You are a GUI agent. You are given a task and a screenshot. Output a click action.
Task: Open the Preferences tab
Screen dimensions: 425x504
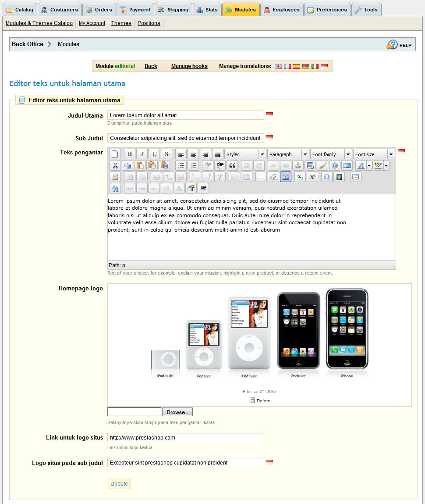tap(327, 10)
